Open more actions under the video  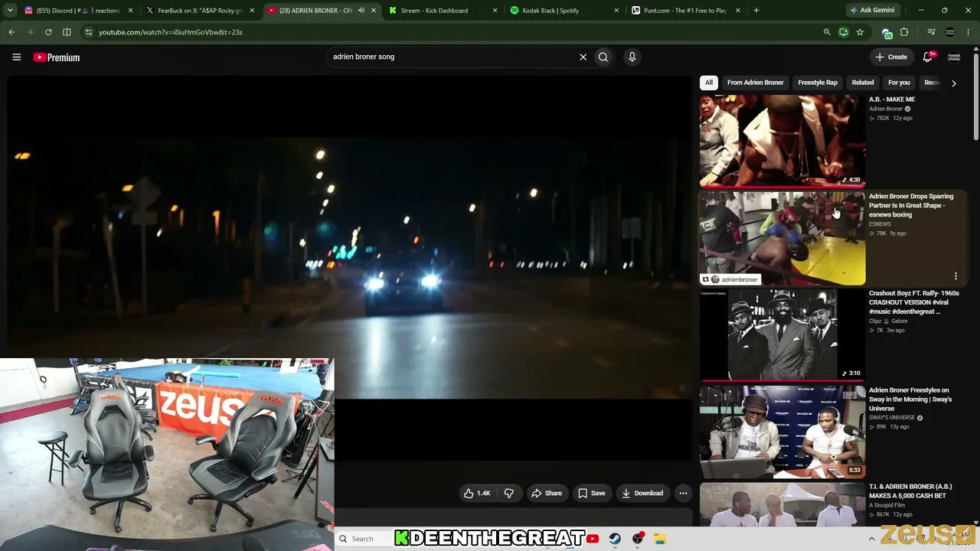pos(683,493)
